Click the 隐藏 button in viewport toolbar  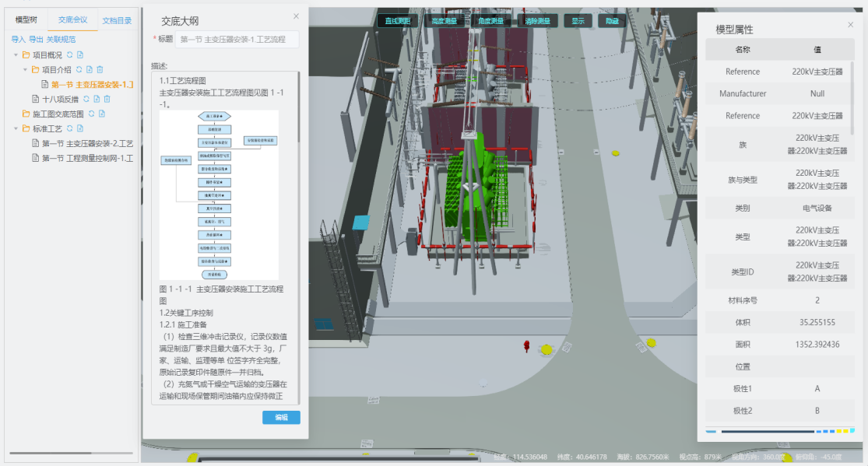pyautogui.click(x=612, y=21)
